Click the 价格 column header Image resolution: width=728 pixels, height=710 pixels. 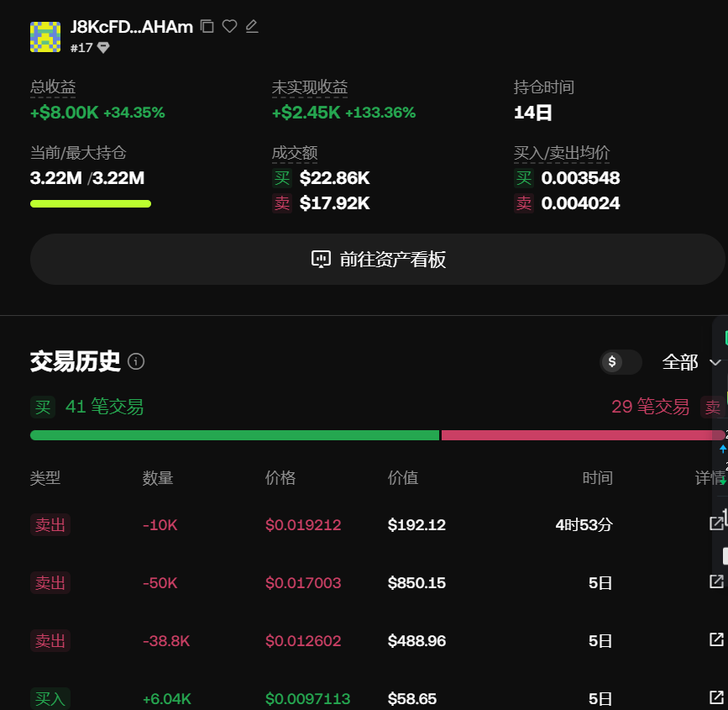click(x=280, y=477)
